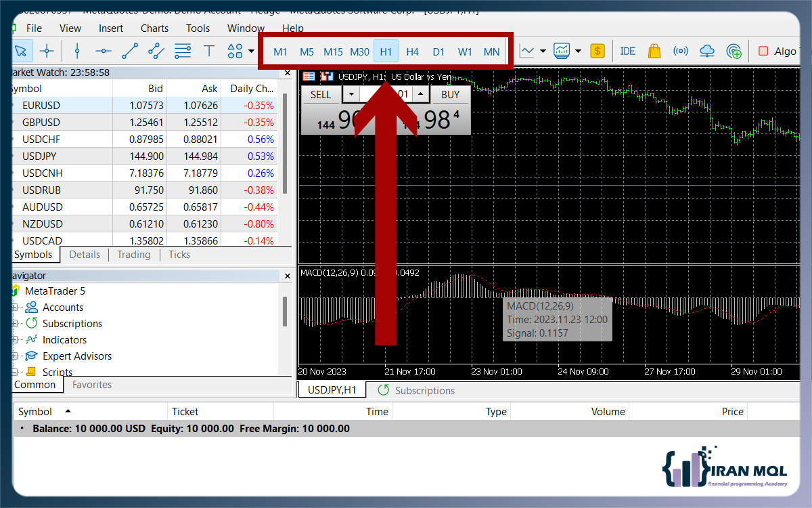
Task: Open the Ticks tab
Action: pos(179,255)
